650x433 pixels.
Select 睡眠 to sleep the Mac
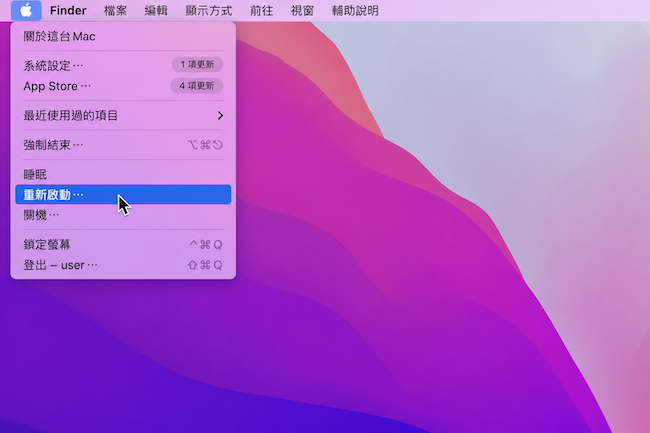[x=123, y=174]
